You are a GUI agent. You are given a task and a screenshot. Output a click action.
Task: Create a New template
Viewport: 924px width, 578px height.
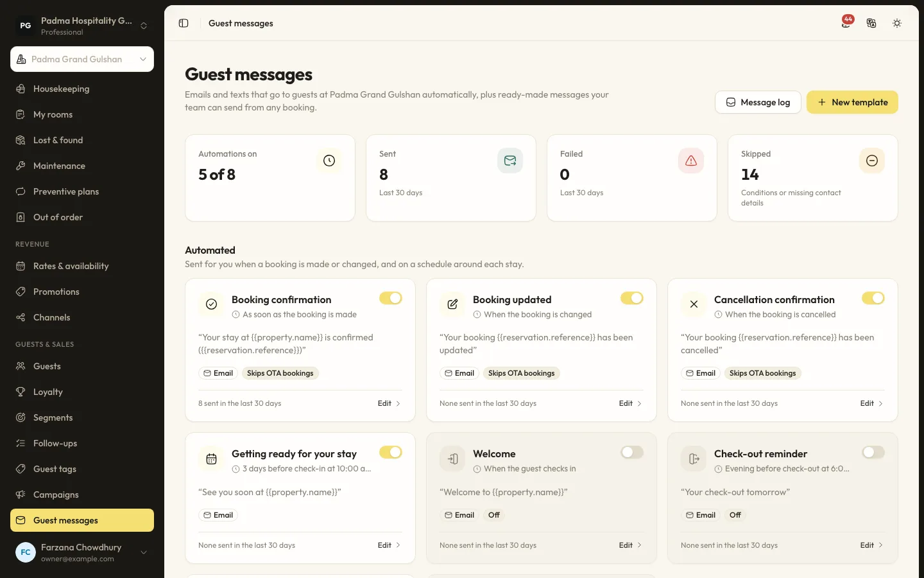pos(852,102)
